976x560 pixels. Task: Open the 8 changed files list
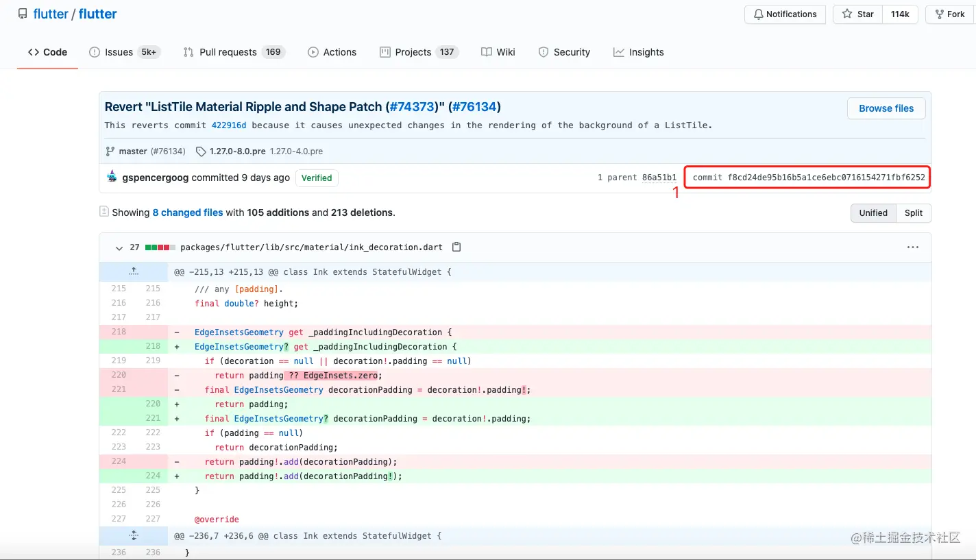click(x=188, y=212)
